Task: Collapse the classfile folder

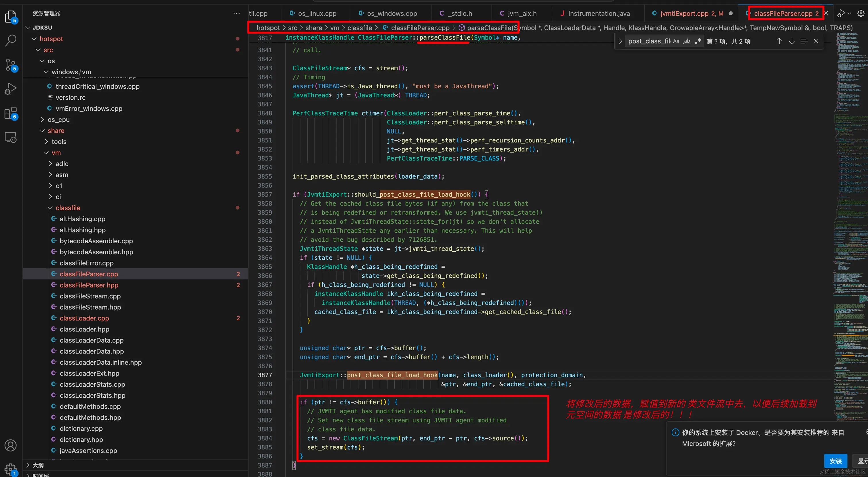Action: tap(68, 208)
